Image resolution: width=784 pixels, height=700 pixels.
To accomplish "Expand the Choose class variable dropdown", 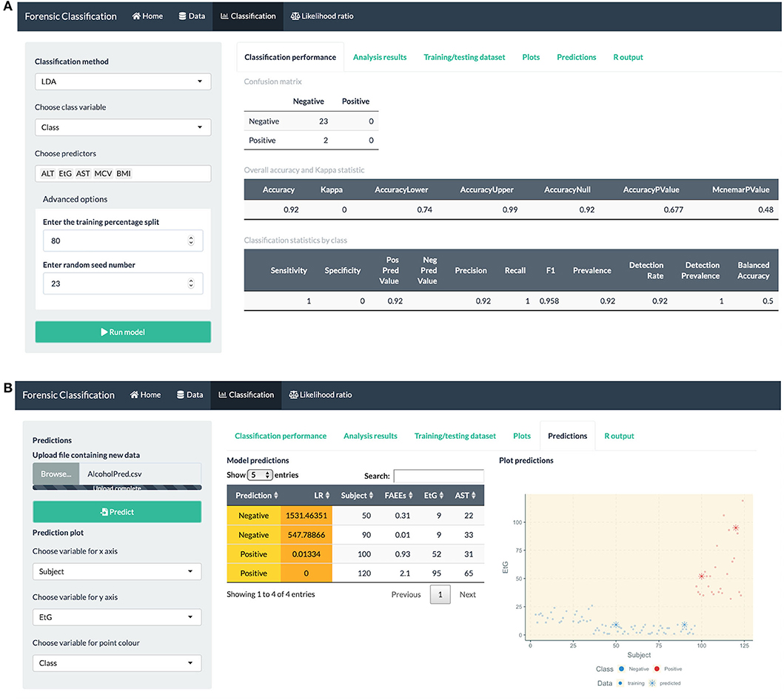I will pyautogui.click(x=123, y=127).
